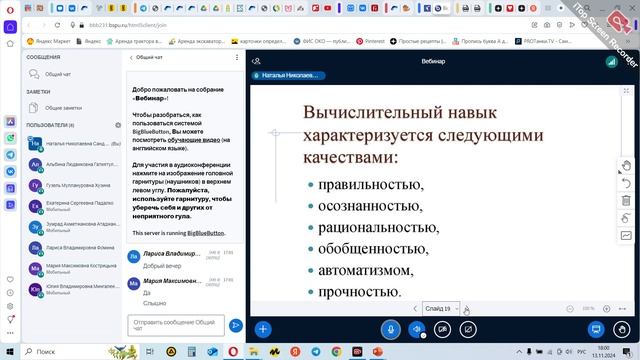This screenshot has height=360, width=640.
Task: Show hidden tray icons chevron
Action: point(519,351)
